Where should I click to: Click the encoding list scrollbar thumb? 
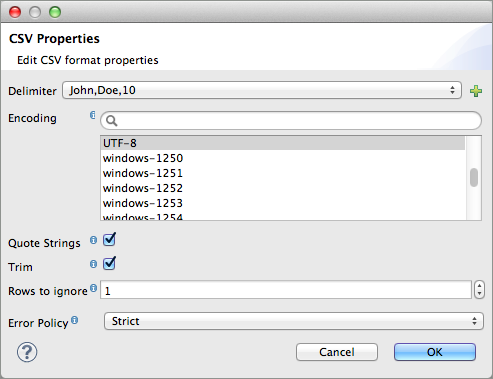[474, 178]
